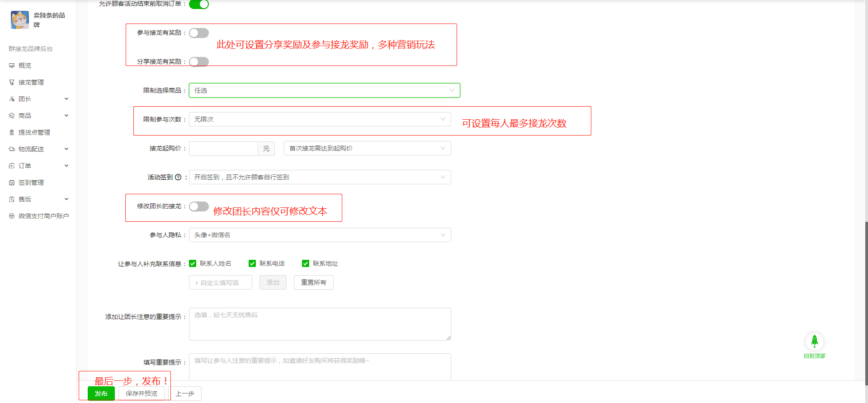Enable 分享接龙有奖励 switch
868x403 pixels.
tap(199, 62)
